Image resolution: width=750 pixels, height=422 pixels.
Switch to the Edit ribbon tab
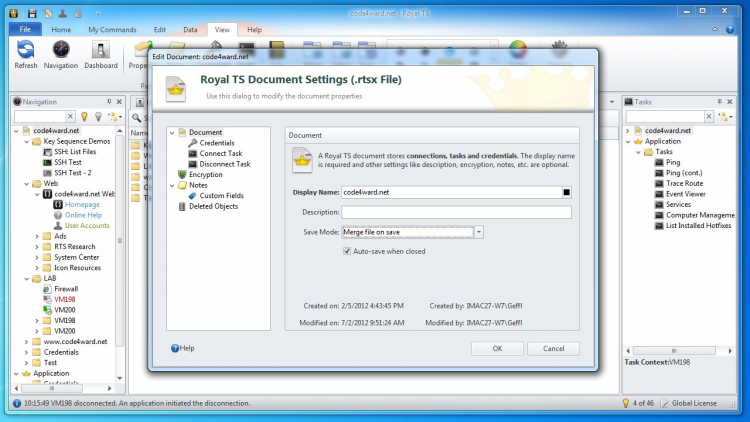(159, 30)
